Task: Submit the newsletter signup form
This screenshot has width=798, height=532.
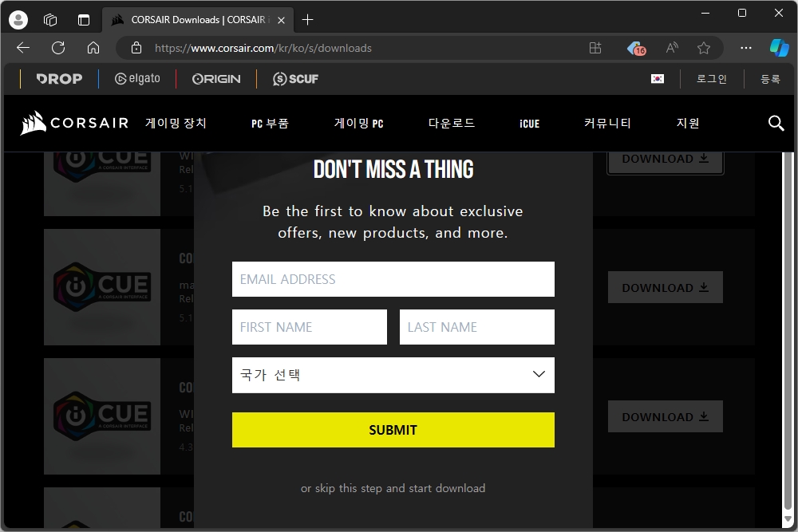Action: coord(393,430)
